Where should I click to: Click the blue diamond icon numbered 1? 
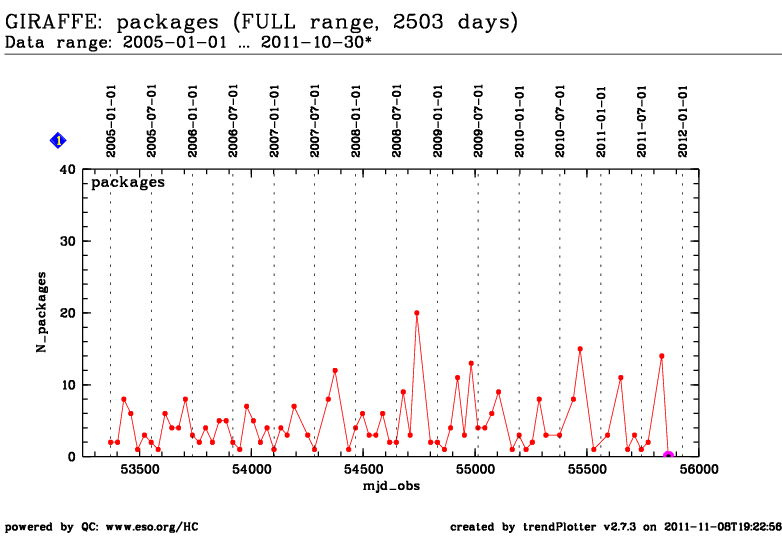[x=58, y=141]
